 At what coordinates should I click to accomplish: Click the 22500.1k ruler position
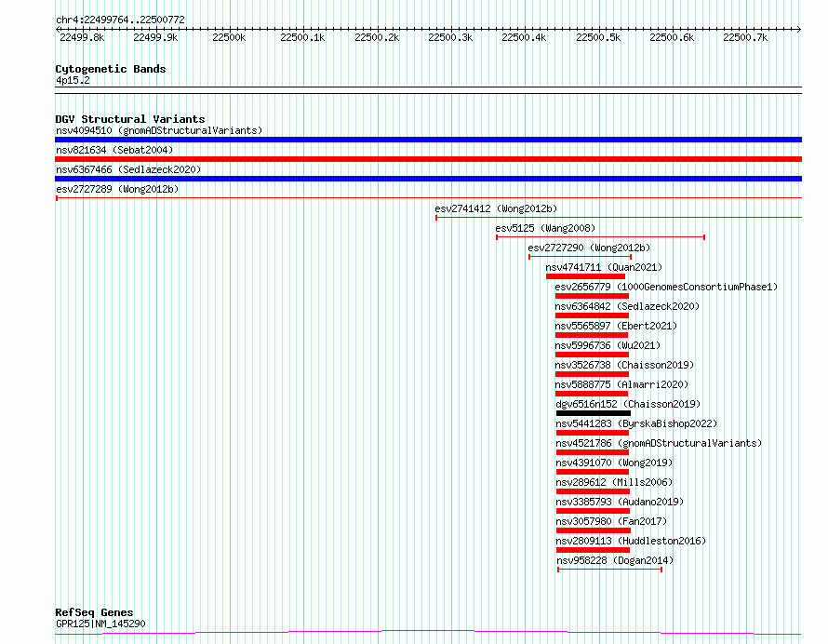[302, 37]
